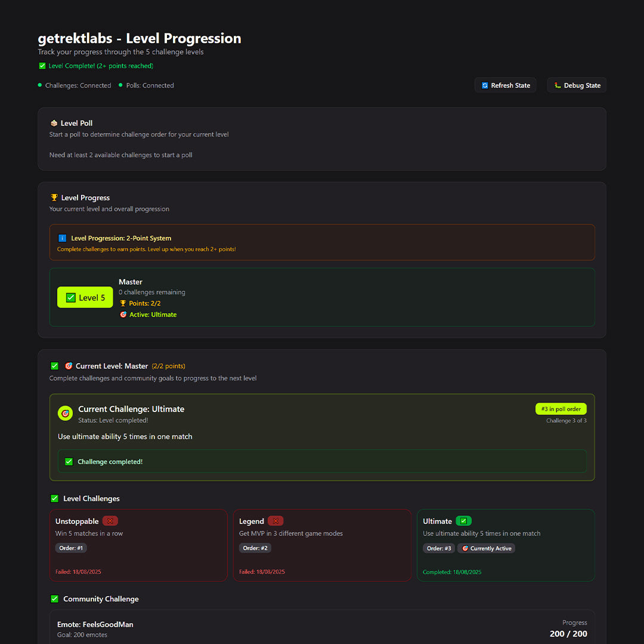Click the trophy icon next to Points: 2/2
Screen dimensions: 644x644
123,304
